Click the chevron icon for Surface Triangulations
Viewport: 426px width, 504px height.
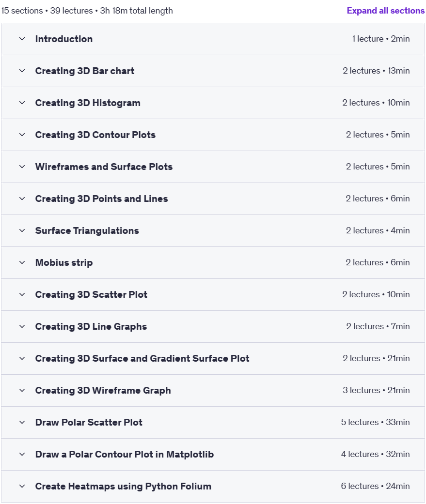click(22, 230)
